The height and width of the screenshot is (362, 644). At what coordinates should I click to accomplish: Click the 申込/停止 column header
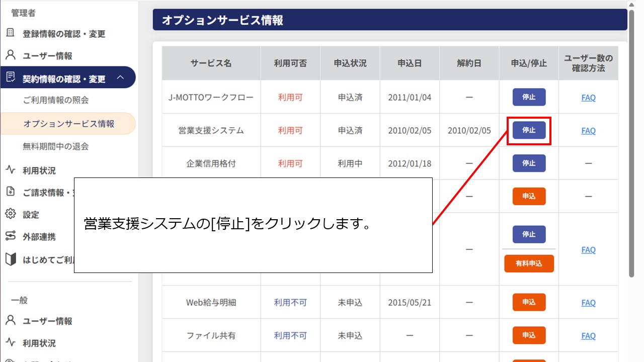(x=529, y=63)
